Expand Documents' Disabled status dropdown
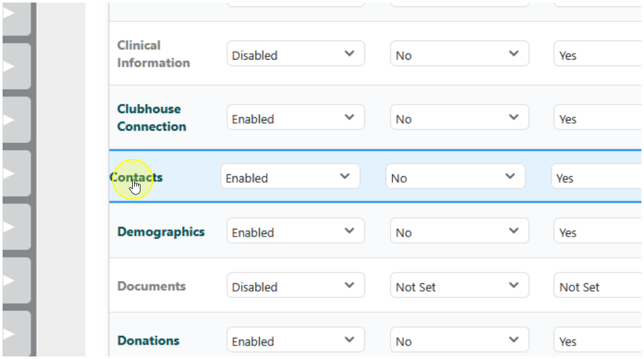 (x=295, y=287)
